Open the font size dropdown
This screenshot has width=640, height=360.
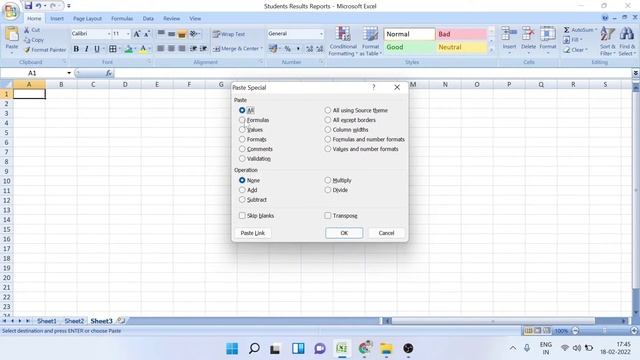(x=128, y=34)
